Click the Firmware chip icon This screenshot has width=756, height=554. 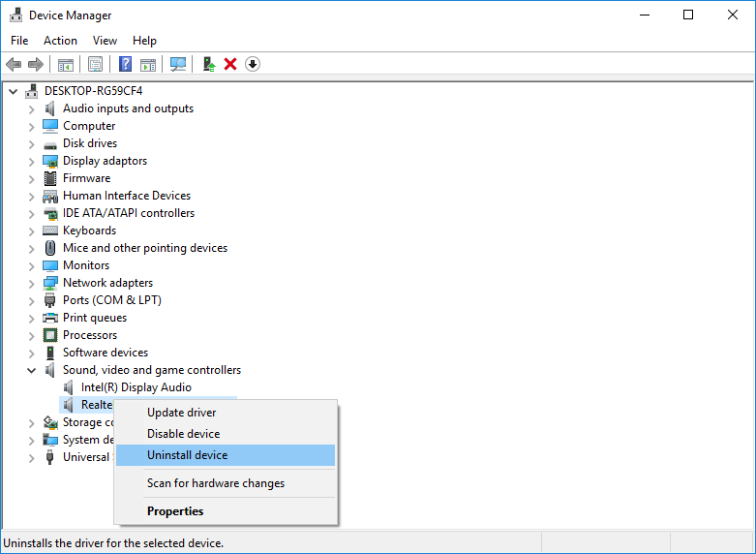tap(50, 178)
